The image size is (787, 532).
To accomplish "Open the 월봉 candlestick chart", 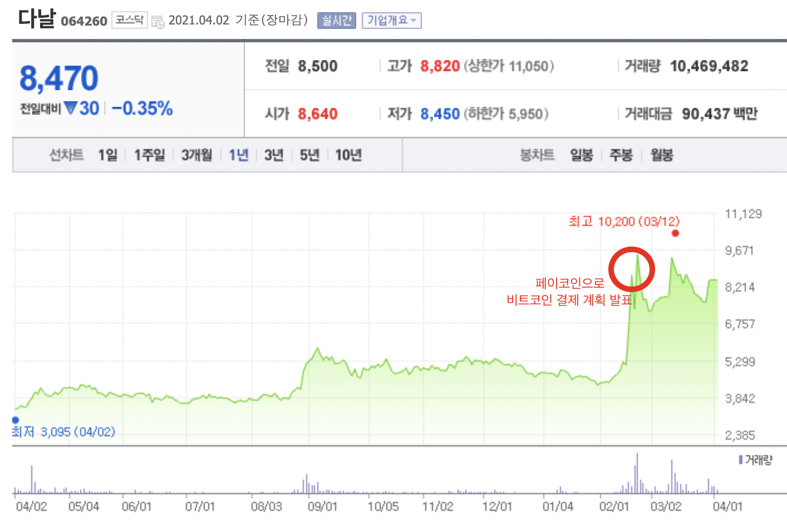I will pyautogui.click(x=661, y=156).
